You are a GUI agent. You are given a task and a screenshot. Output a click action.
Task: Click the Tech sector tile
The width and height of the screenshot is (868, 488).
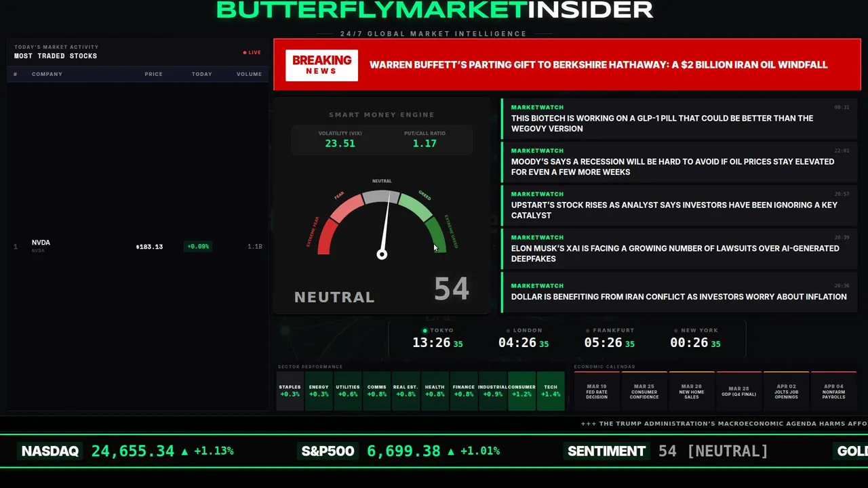point(551,391)
